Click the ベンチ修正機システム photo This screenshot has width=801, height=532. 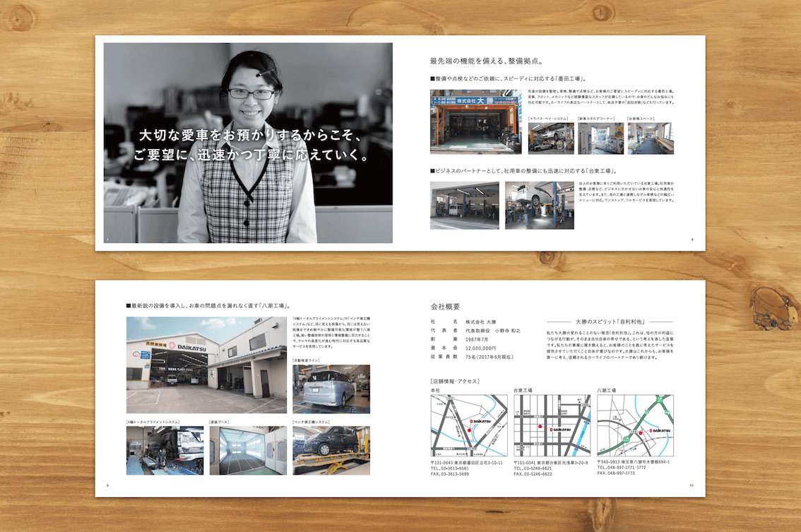(331, 450)
